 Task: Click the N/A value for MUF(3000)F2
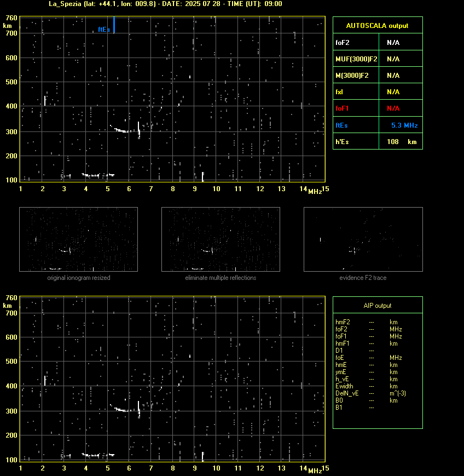pyautogui.click(x=393, y=59)
